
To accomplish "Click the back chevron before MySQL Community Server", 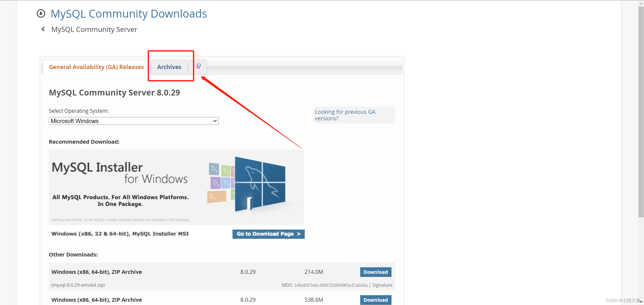I will (43, 29).
